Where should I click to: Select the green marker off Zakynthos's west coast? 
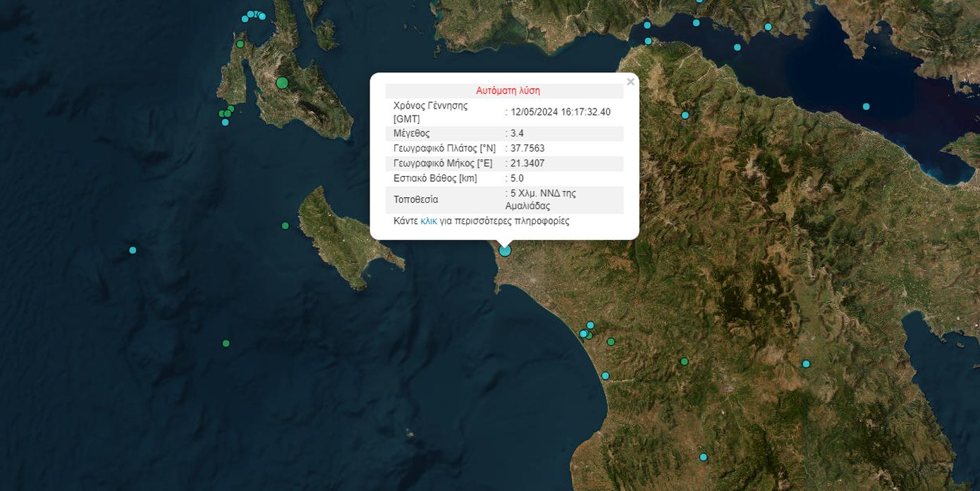(285, 226)
